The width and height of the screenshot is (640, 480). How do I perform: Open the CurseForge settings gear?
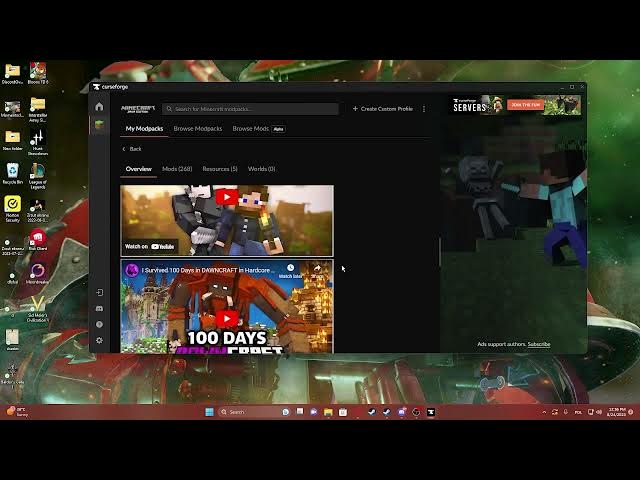(x=98, y=340)
